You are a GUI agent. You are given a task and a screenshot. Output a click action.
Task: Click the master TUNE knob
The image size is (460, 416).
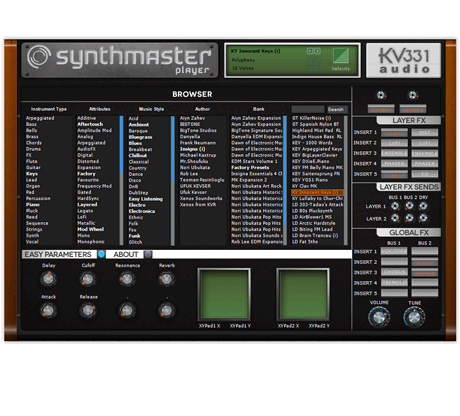[414, 317]
